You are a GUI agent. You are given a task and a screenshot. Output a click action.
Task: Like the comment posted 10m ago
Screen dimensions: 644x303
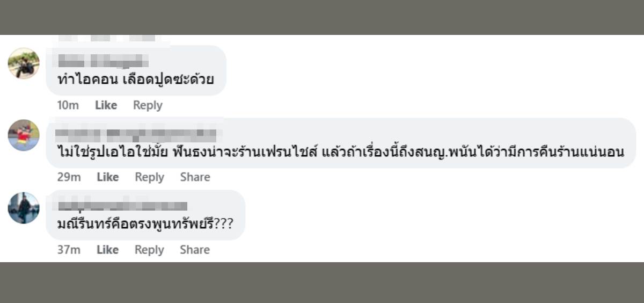[106, 105]
